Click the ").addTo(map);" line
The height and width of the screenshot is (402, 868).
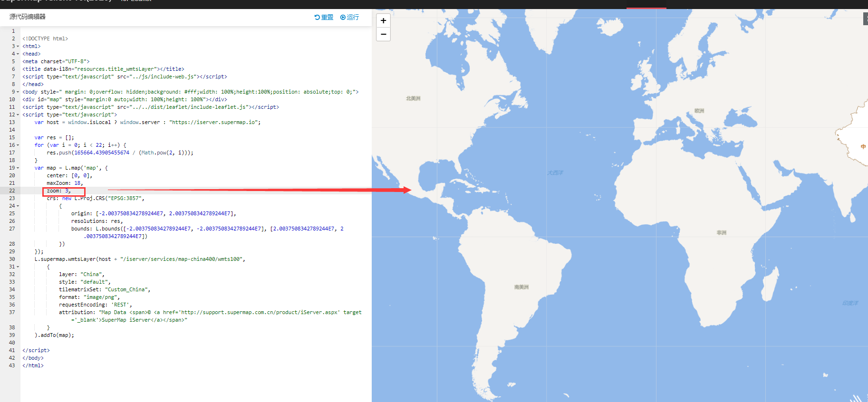pyautogui.click(x=54, y=335)
